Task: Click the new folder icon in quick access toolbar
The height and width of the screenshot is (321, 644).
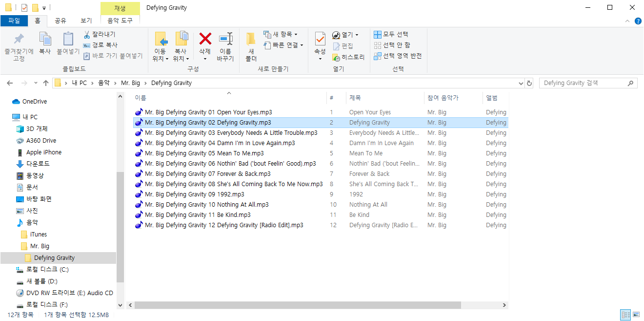Action: [35, 8]
